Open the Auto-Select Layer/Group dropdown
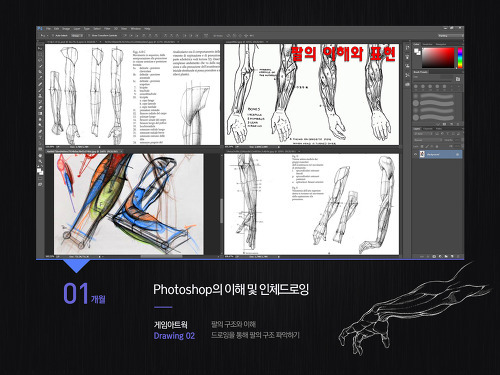 click(77, 36)
